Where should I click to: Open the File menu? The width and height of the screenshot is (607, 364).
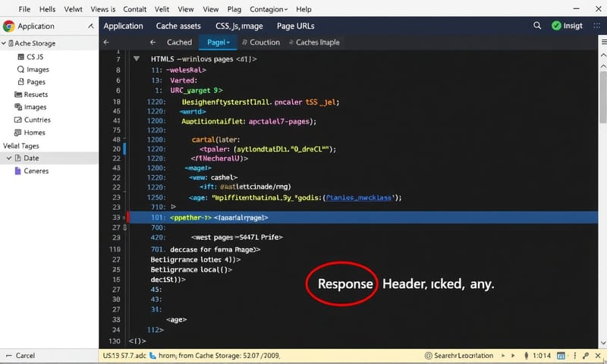(24, 9)
